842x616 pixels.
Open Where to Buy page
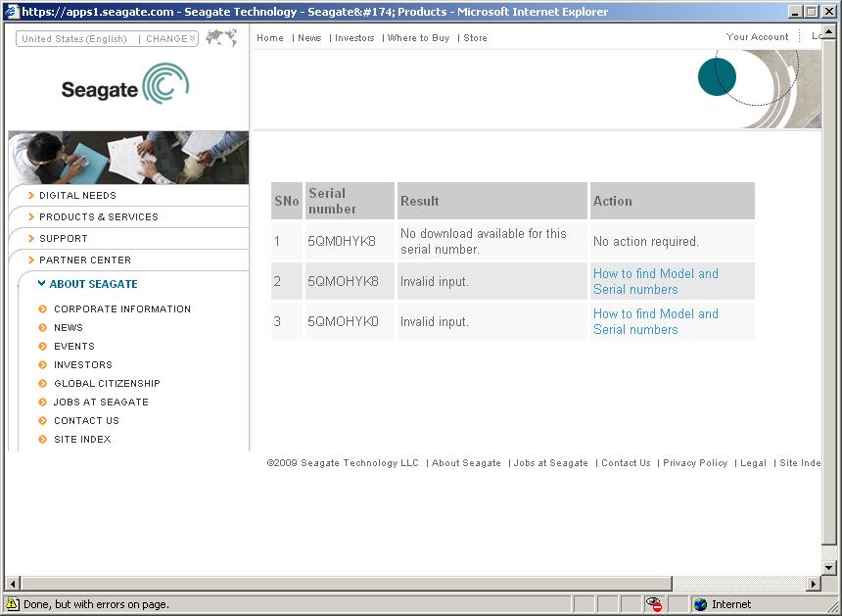tap(418, 38)
